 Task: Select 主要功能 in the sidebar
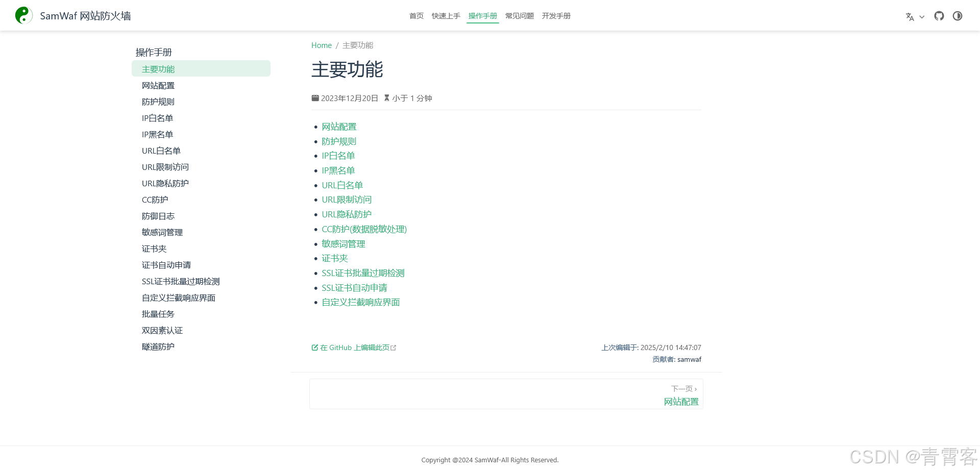coord(201,69)
